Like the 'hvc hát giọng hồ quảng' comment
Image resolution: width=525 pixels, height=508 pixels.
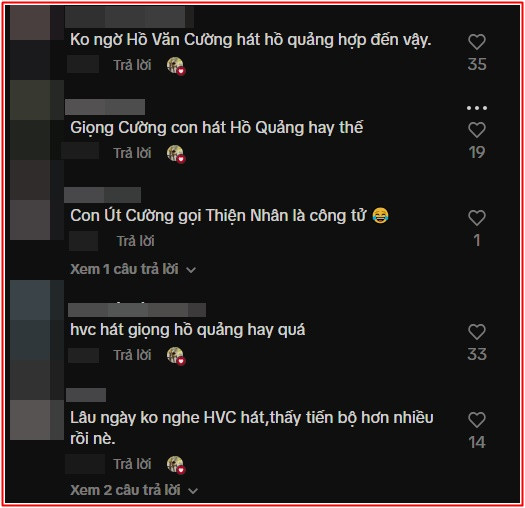tap(477, 332)
